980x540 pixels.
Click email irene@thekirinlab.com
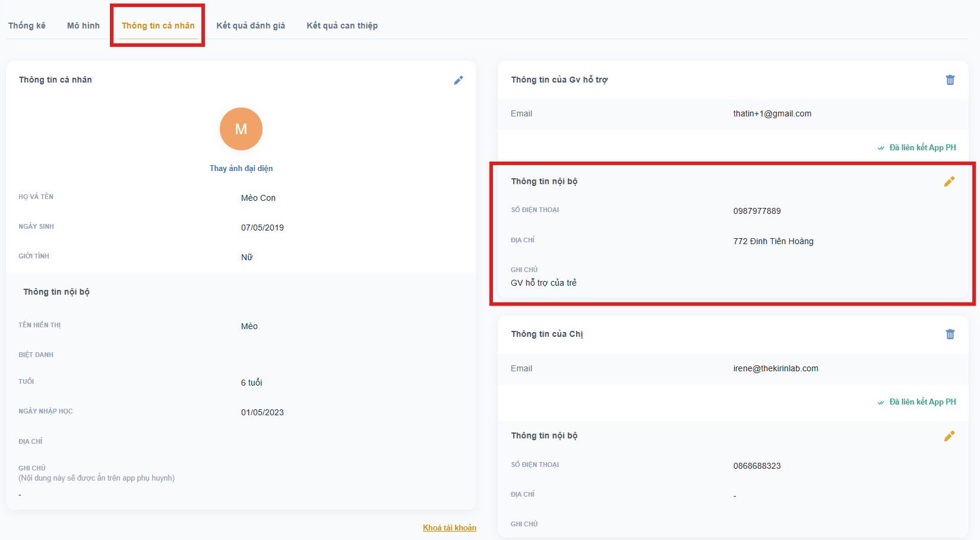776,368
